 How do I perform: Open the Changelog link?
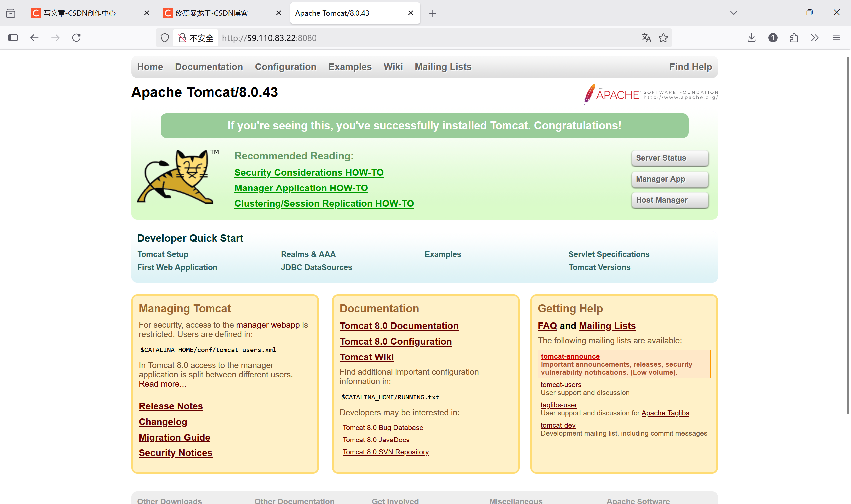163,422
